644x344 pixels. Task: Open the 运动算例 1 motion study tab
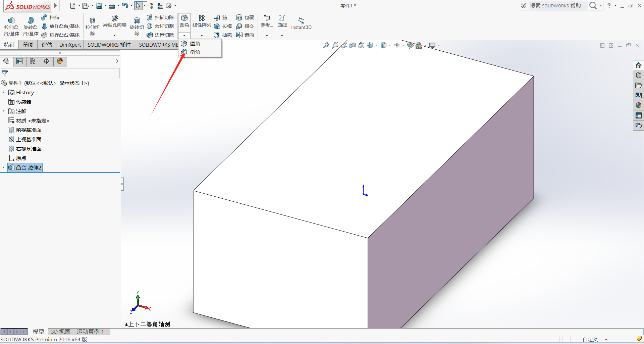[x=90, y=332]
